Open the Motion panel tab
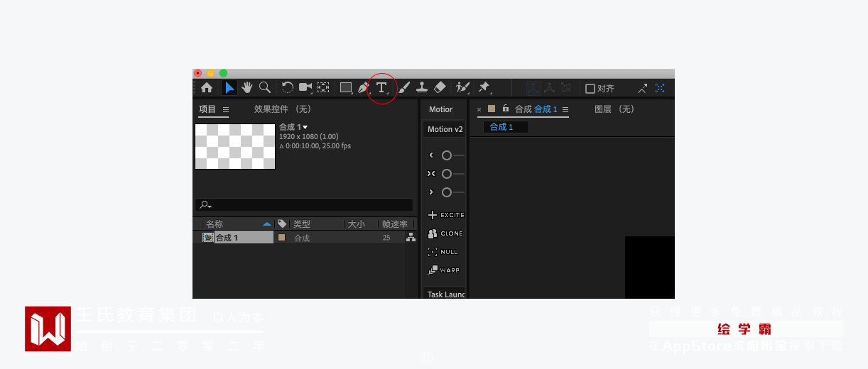 point(441,109)
